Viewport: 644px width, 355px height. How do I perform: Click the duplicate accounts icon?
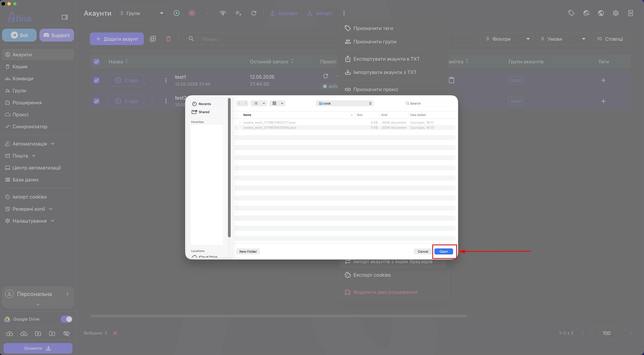pos(153,39)
